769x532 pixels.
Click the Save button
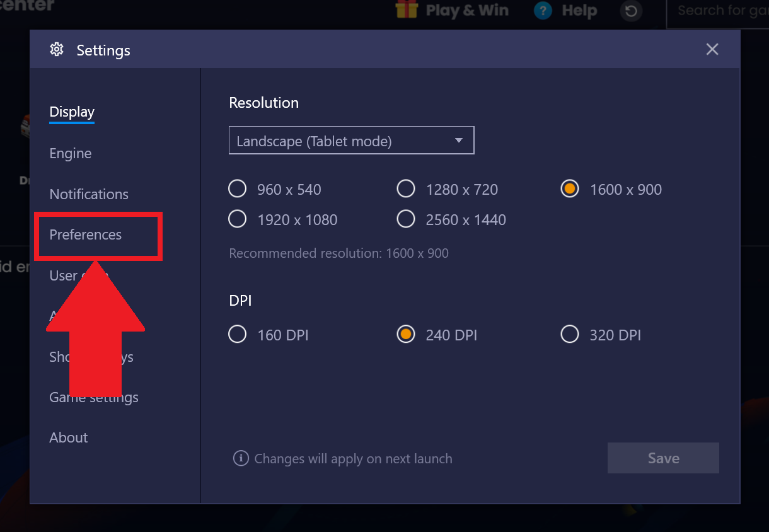click(x=663, y=458)
